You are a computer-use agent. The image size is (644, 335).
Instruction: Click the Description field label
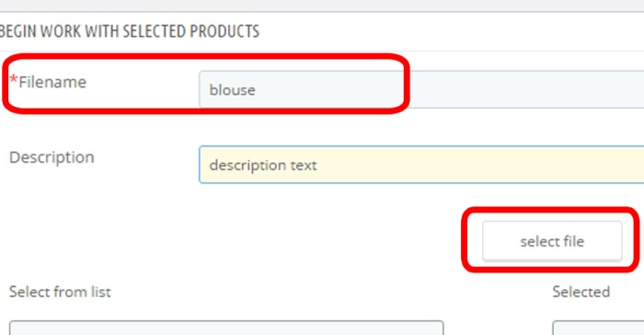tap(52, 157)
